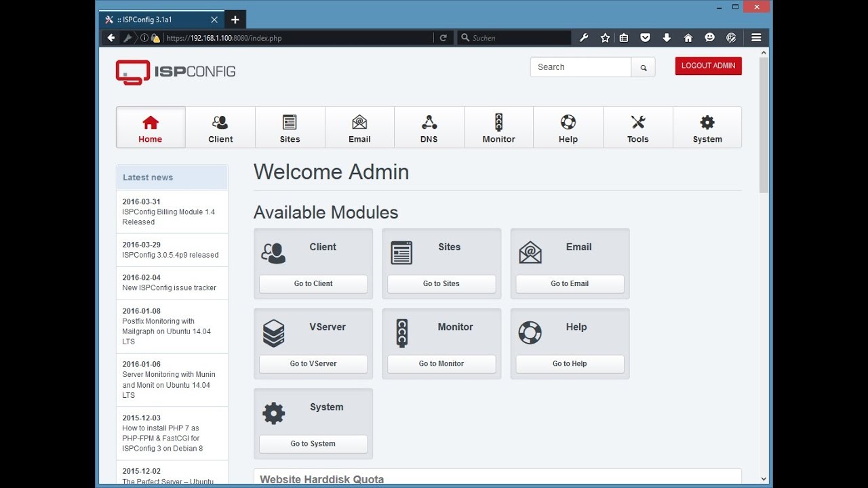Bookmark this page with the star icon
Image resolution: width=868 pixels, height=488 pixels.
(605, 38)
